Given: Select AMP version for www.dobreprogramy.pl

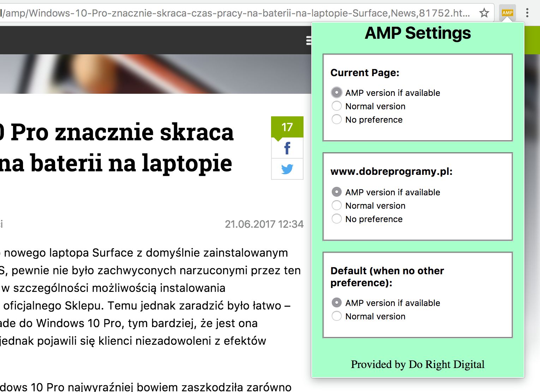Looking at the screenshot, I should pos(337,192).
